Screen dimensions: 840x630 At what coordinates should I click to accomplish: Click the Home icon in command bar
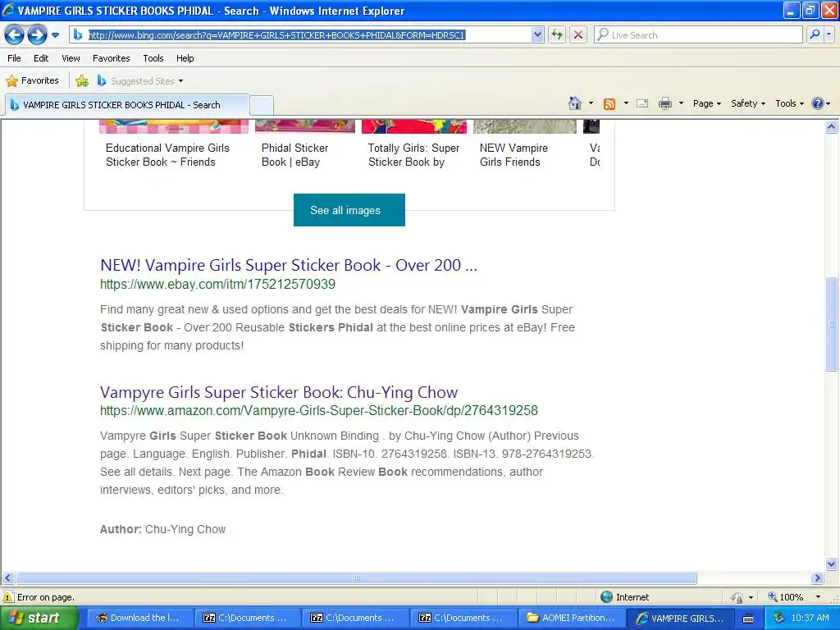[575, 103]
